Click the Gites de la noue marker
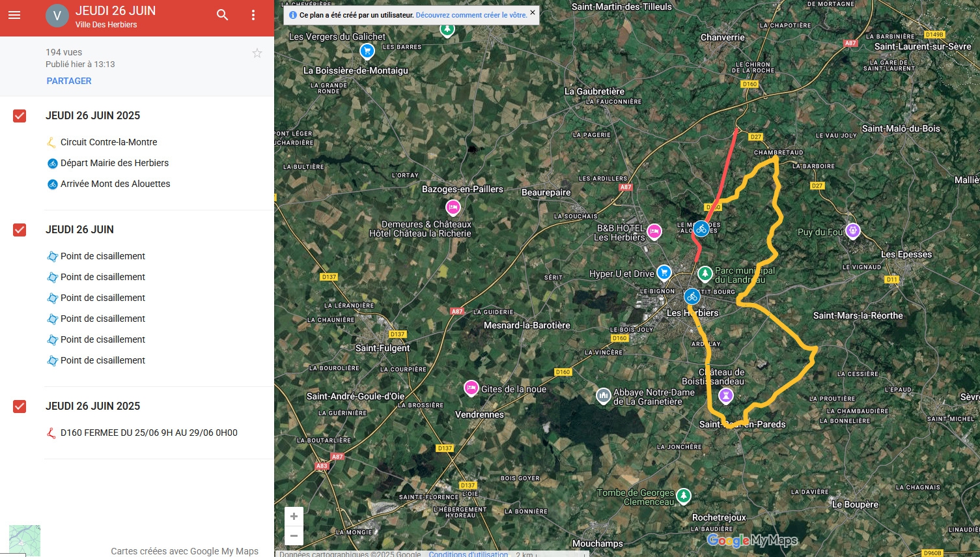The image size is (980, 557). [x=471, y=388]
